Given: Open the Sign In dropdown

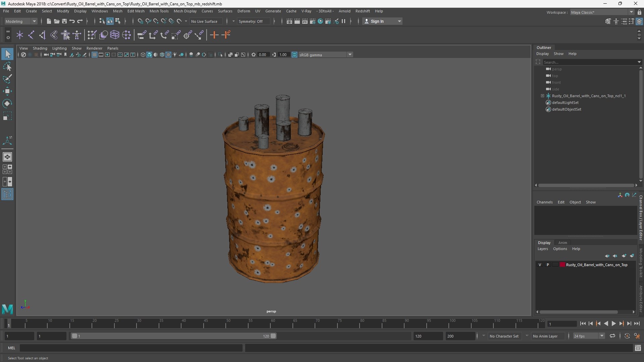Looking at the screenshot, I should (383, 21).
